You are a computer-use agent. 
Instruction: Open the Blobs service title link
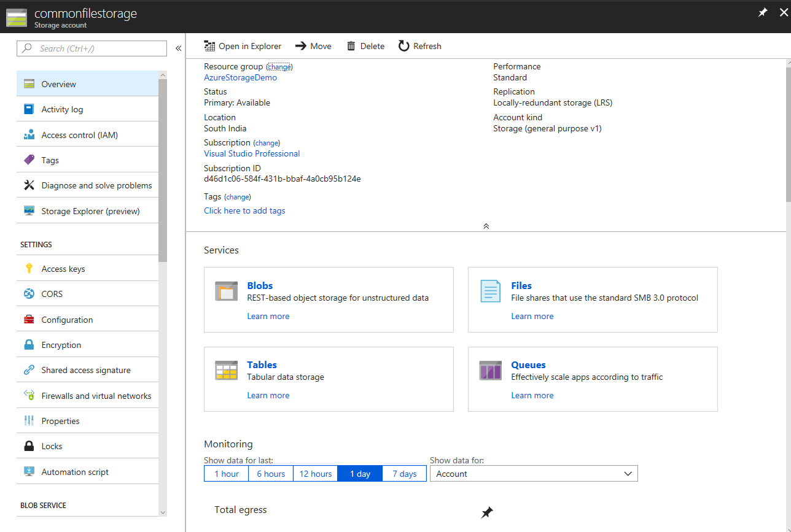[x=260, y=285]
